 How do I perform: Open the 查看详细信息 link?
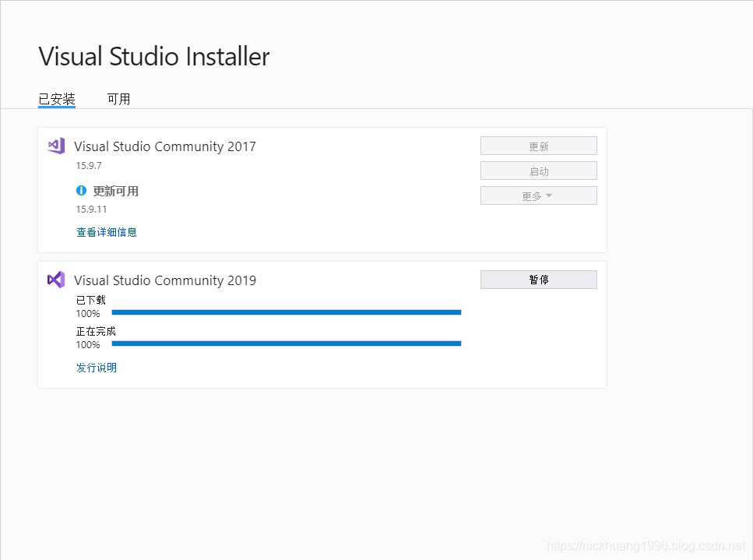(107, 232)
